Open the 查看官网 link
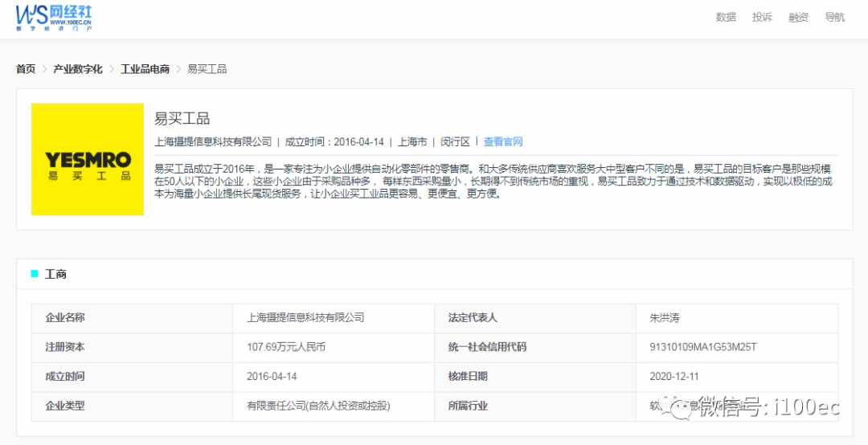 503,141
